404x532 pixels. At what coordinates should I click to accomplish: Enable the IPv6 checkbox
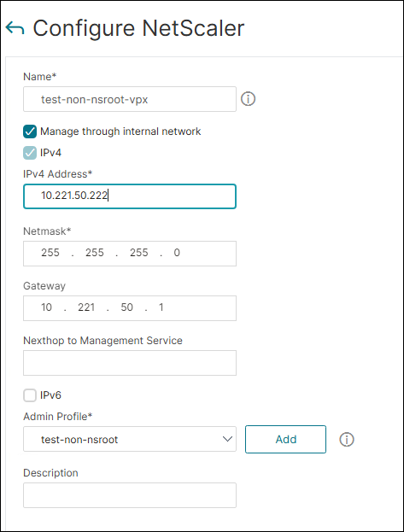click(30, 395)
